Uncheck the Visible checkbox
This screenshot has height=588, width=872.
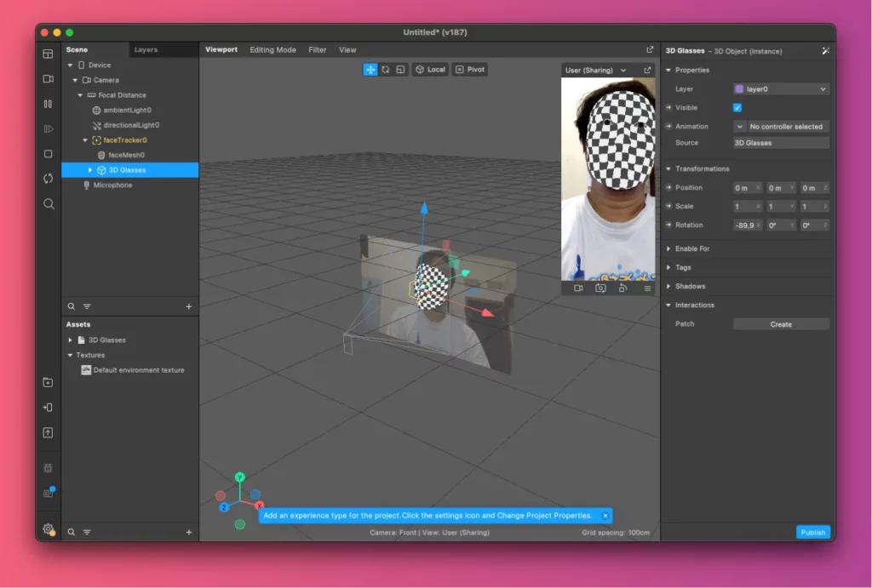[x=737, y=108]
